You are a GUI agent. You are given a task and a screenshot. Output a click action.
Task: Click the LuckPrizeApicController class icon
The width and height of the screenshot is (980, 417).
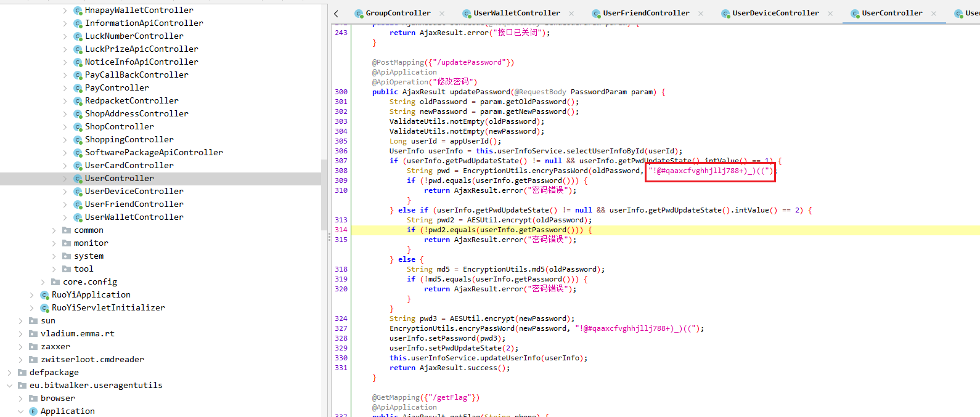click(78, 49)
